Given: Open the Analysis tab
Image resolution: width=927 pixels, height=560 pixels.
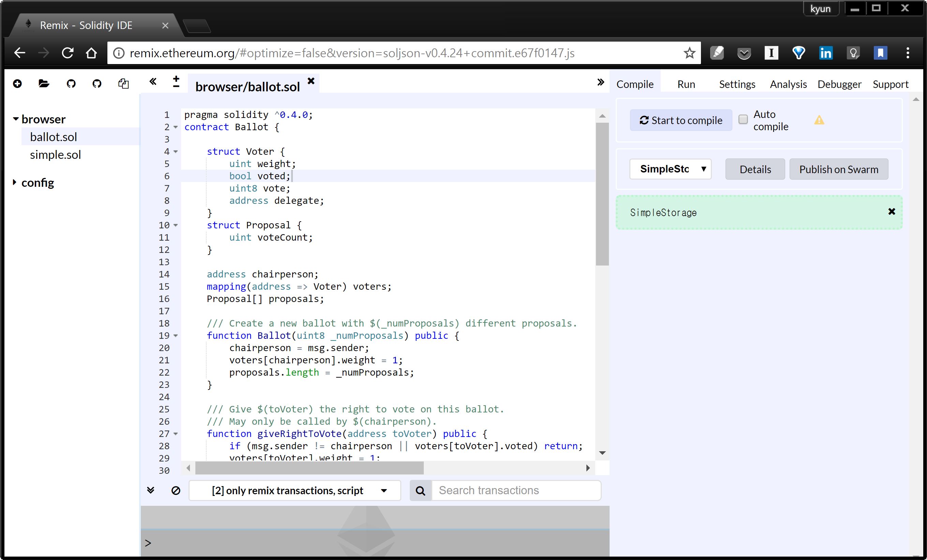Looking at the screenshot, I should 788,84.
